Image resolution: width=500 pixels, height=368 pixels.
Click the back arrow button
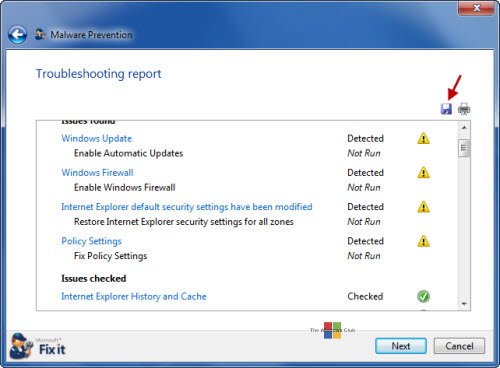(17, 35)
